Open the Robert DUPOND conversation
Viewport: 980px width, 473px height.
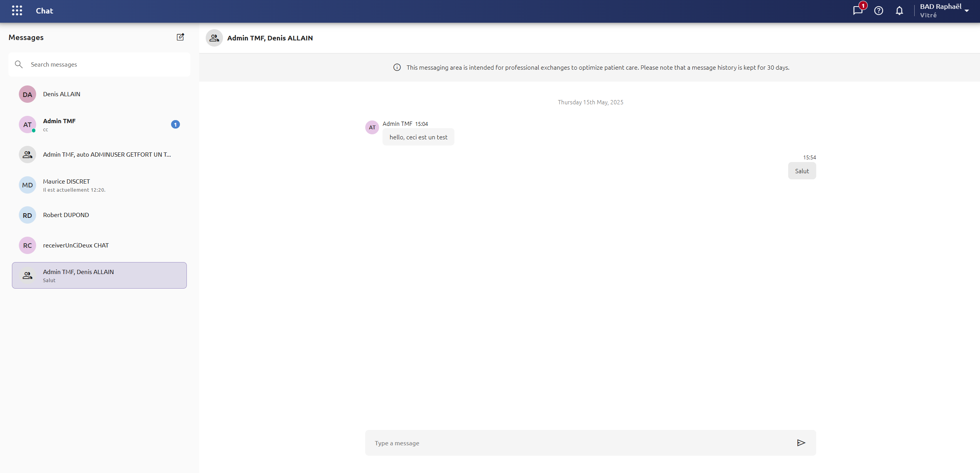(x=99, y=215)
